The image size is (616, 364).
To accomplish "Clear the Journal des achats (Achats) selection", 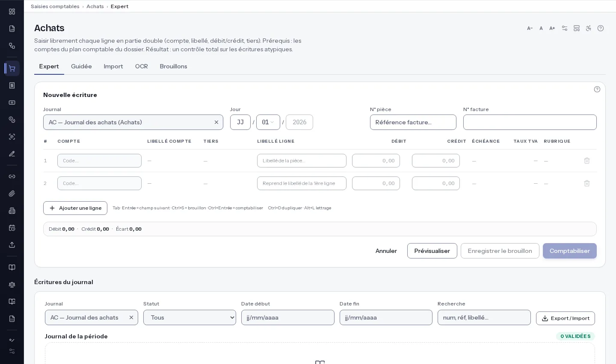I will (x=216, y=122).
